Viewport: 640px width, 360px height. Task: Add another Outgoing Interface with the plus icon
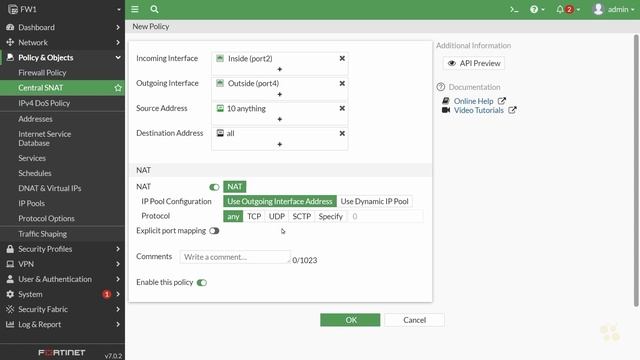(x=280, y=94)
